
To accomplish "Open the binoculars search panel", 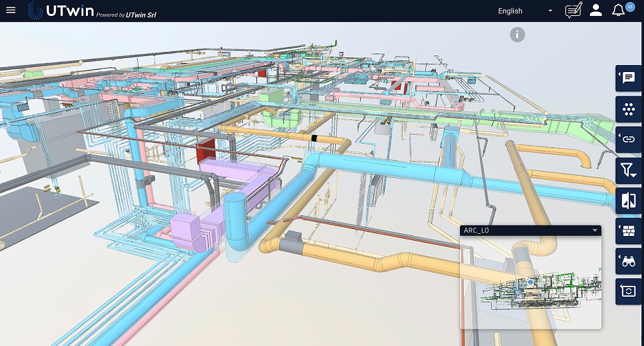I will [x=628, y=262].
